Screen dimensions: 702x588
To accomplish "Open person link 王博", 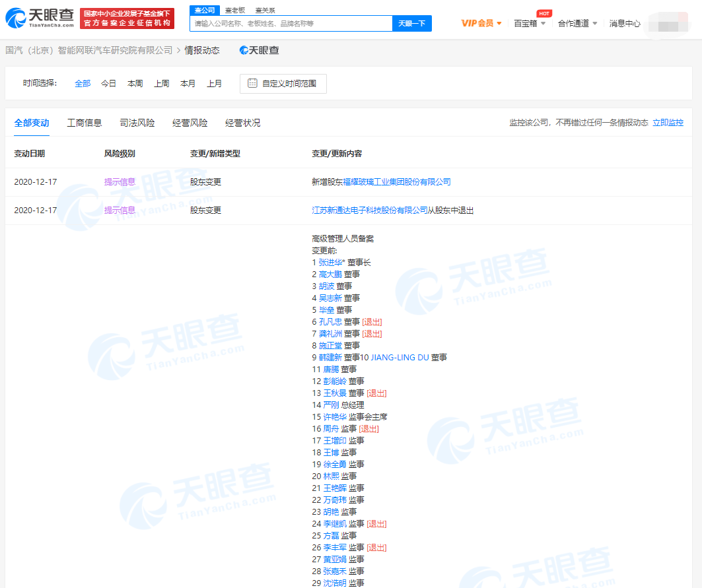I will tap(332, 453).
